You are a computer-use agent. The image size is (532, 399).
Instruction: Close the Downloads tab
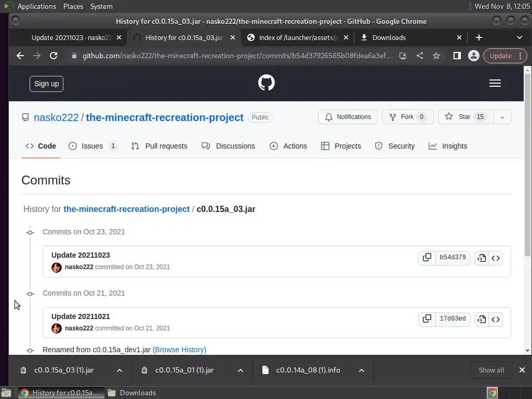click(459, 37)
